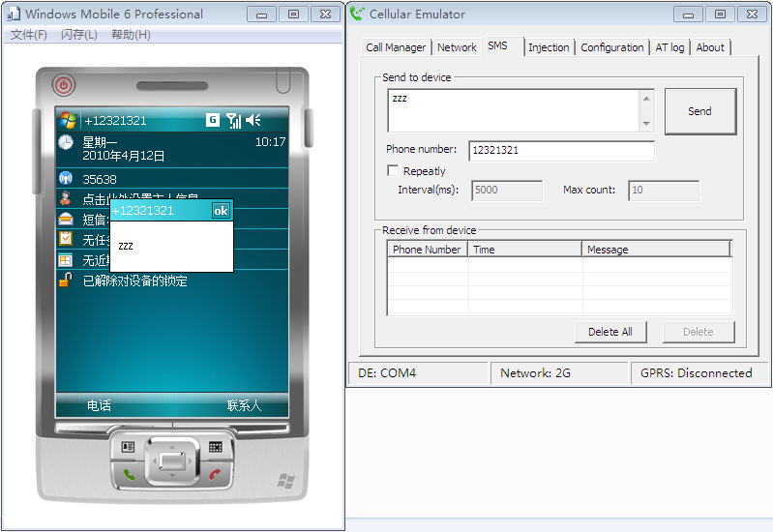The image size is (773, 532).
Task: Click the Max count field
Action: click(664, 191)
